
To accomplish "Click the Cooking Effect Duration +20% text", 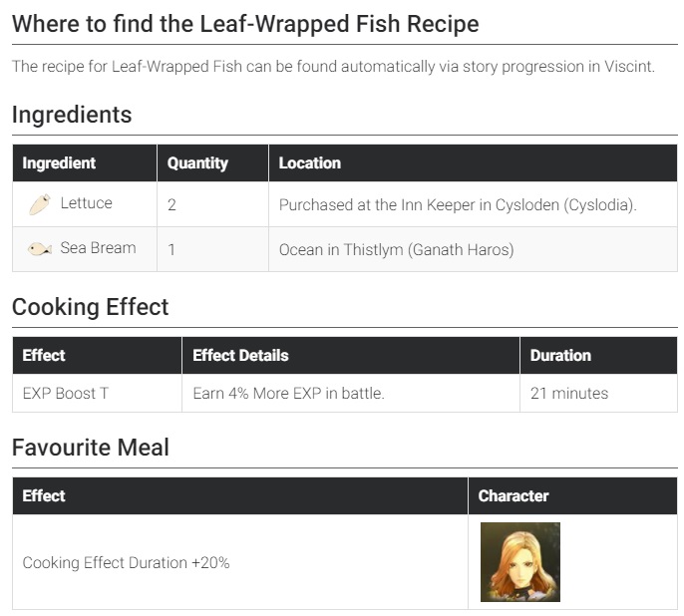I will tap(127, 563).
